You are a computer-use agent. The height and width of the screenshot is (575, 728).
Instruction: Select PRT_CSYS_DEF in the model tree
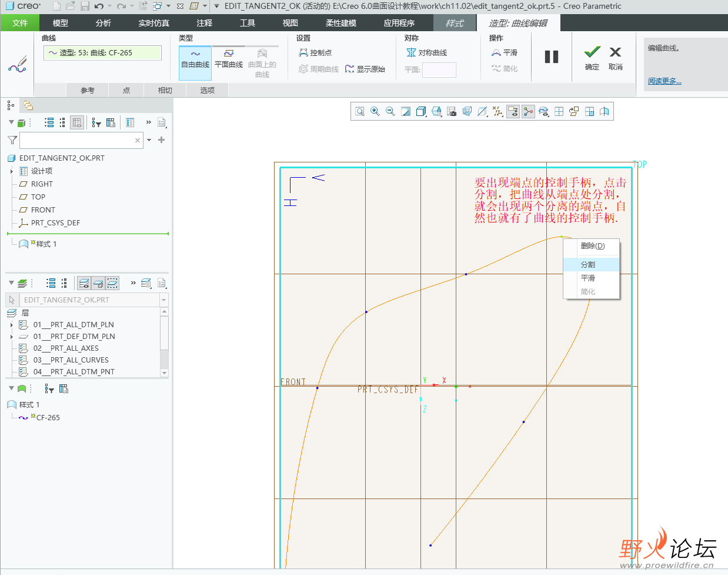(55, 223)
